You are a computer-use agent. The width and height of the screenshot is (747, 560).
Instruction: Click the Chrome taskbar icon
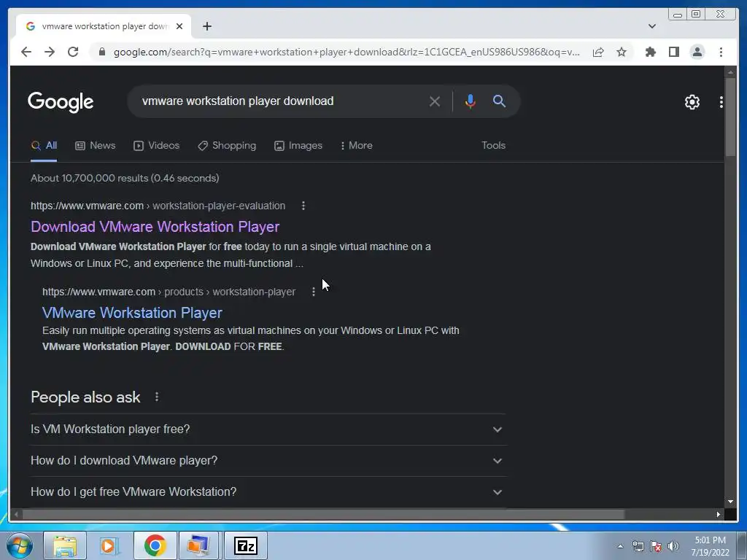pos(155,545)
